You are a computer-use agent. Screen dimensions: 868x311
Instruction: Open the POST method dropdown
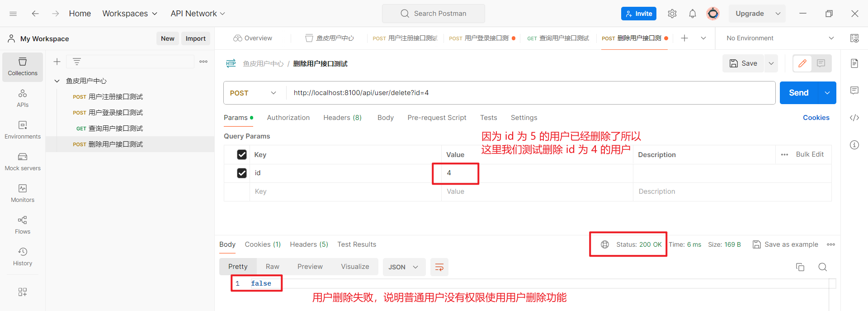[253, 93]
